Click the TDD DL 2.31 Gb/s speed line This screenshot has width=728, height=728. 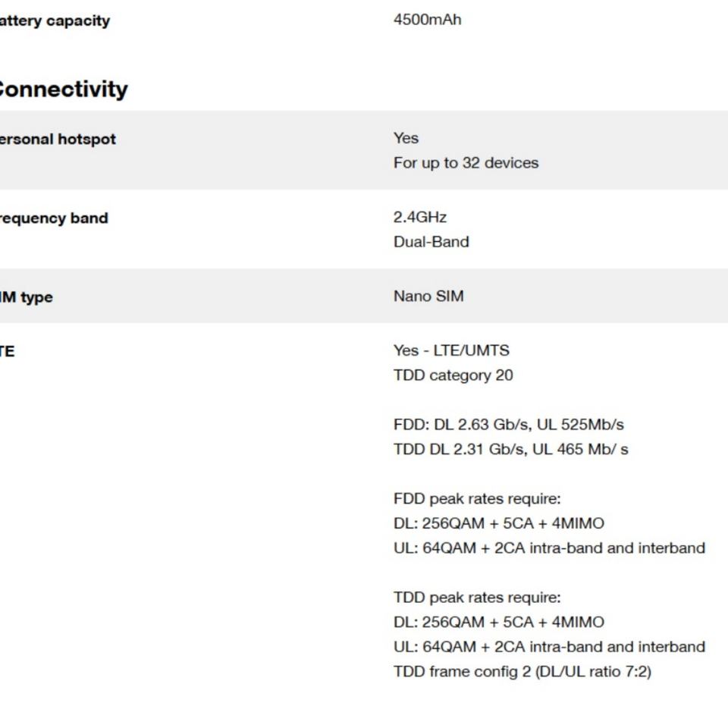point(510,449)
